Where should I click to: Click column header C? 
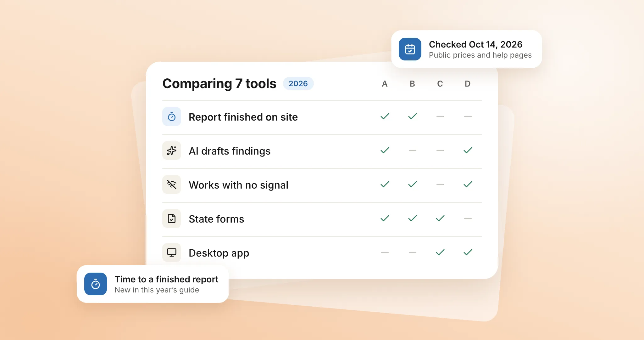(440, 84)
